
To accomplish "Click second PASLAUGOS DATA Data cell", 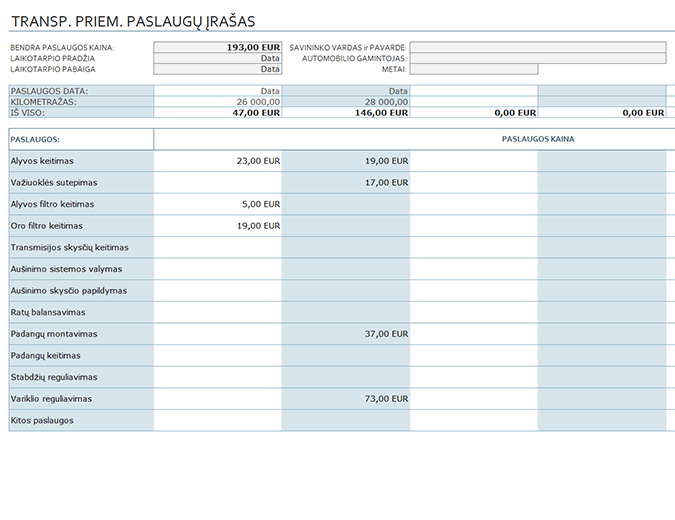I will (346, 91).
